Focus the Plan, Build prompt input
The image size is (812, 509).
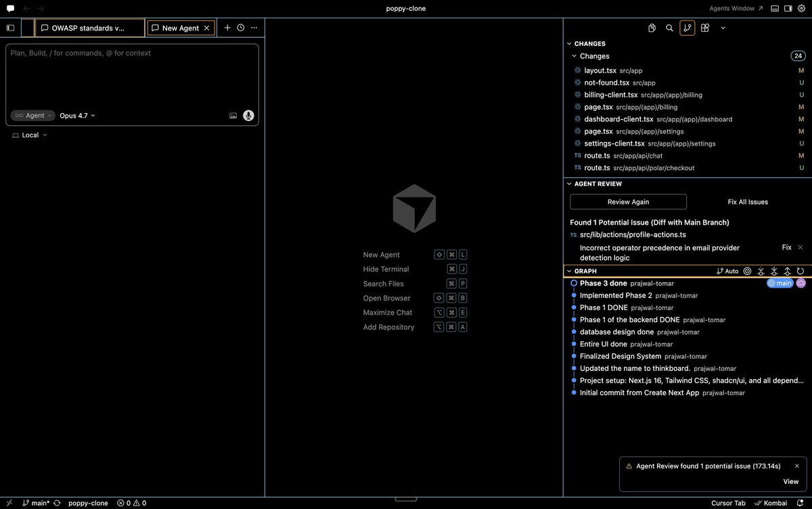pyautogui.click(x=133, y=74)
